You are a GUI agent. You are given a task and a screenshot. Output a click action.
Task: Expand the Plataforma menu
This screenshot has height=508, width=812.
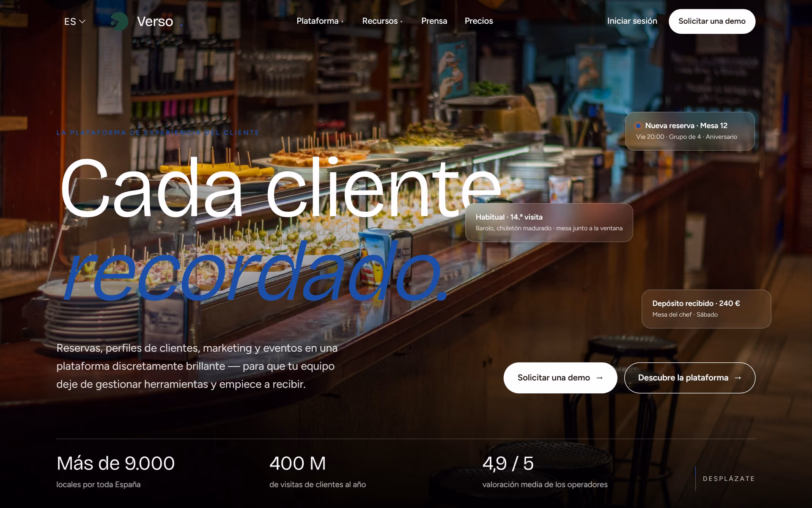[x=320, y=21]
